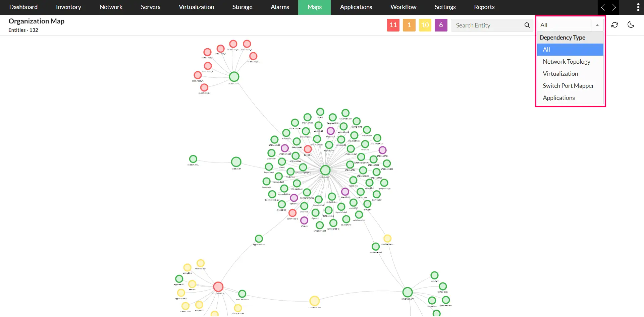Open the Inventory menu
The image size is (644, 317).
68,7
